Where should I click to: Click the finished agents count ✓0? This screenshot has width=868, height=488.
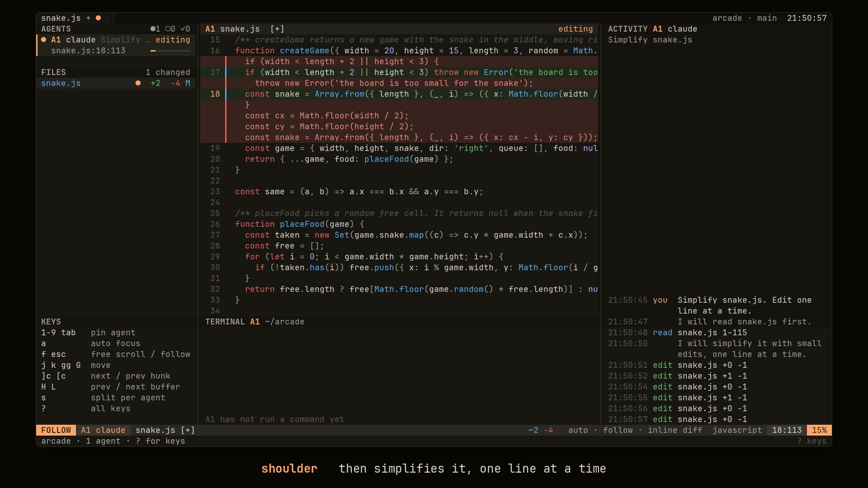click(x=185, y=29)
